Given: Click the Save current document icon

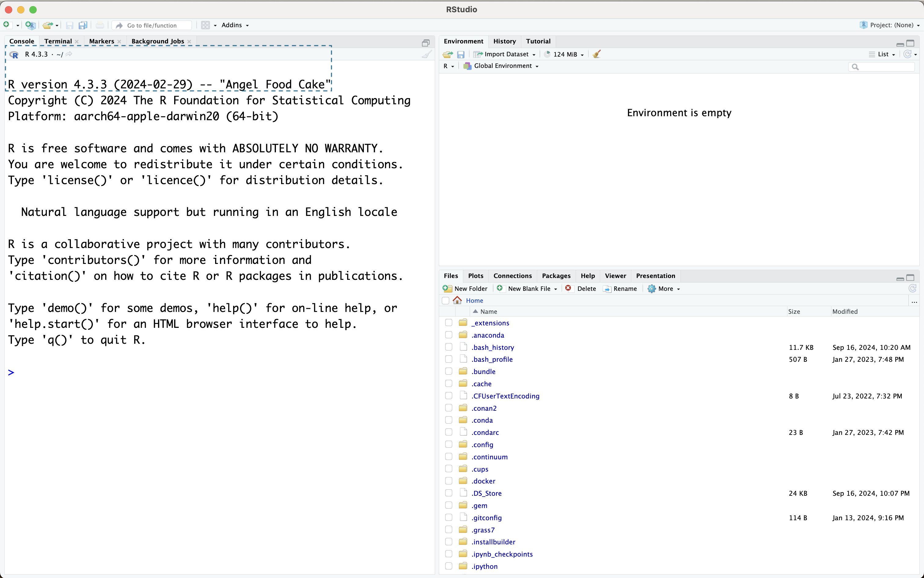Looking at the screenshot, I should tap(69, 25).
